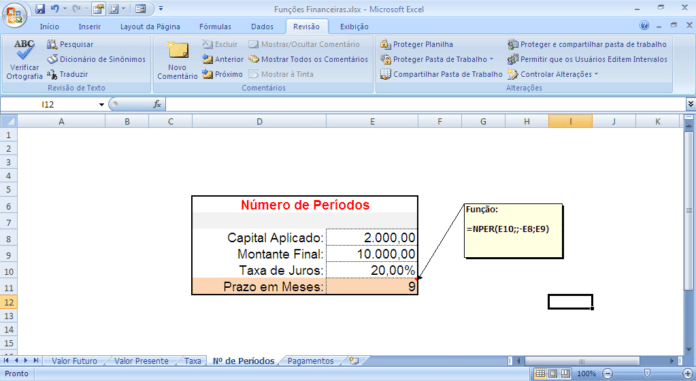Image resolution: width=696 pixels, height=381 pixels.
Task: Go to first sheet navigation arrow
Action: pos(7,361)
